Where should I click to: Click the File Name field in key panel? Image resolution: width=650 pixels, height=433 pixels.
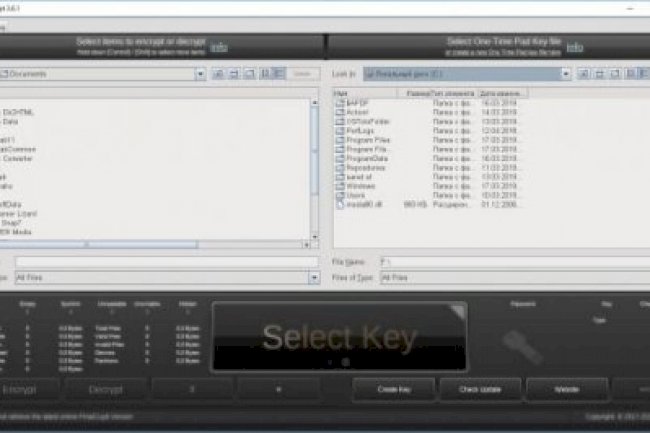tap(510, 261)
